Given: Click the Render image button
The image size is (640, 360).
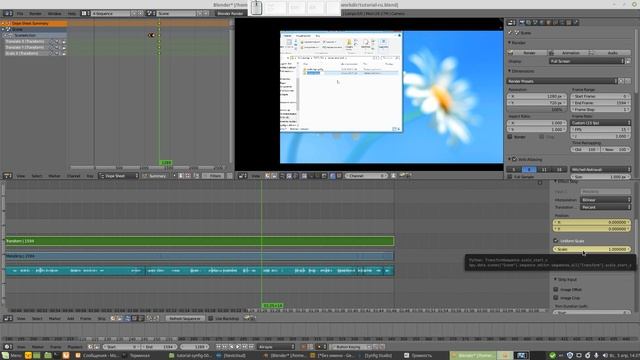Looking at the screenshot, I should click(527, 53).
